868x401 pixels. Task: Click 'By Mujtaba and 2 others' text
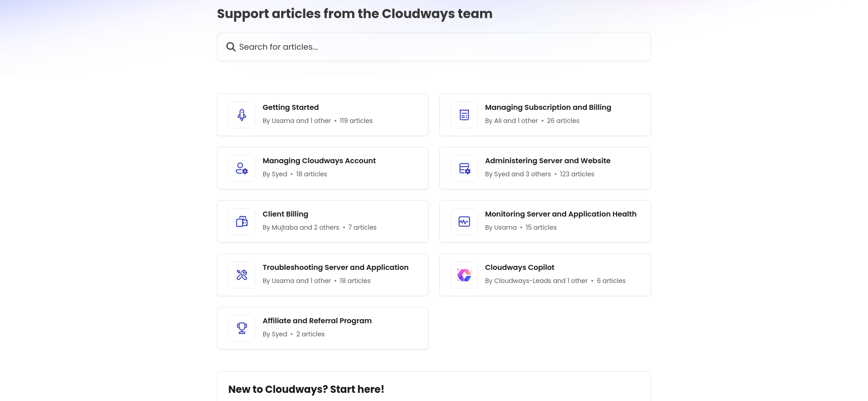(x=301, y=227)
